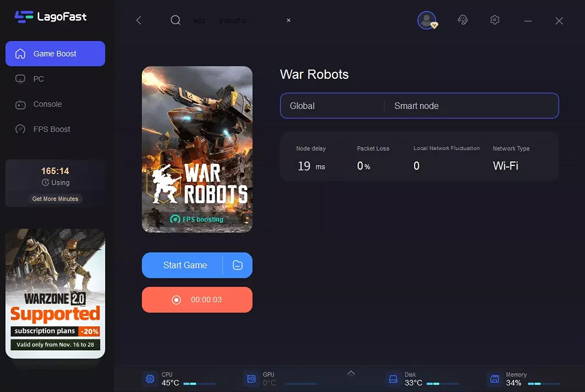
Task: Click the CPU 45°C temperature reading
Action: tap(170, 383)
